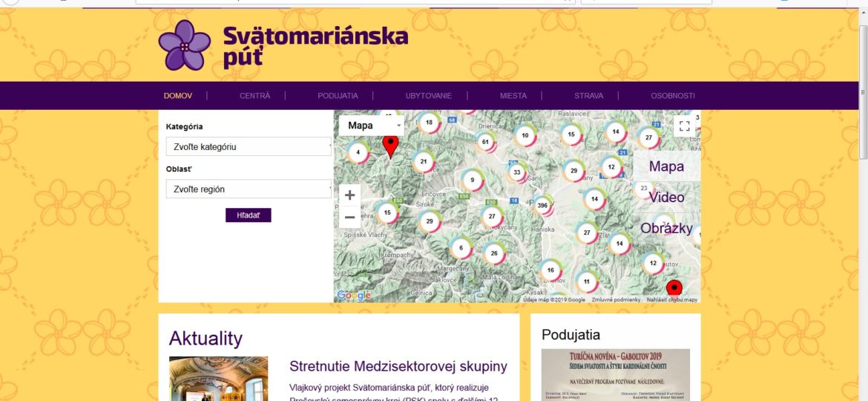Click the map cluster marker 61
The image size is (868, 401).
tap(485, 142)
